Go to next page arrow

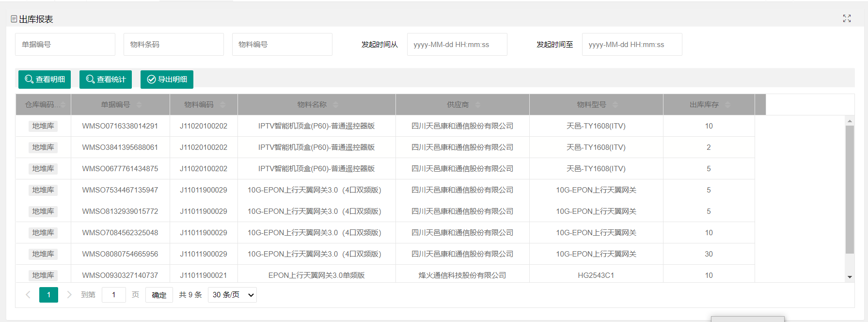[x=69, y=295]
